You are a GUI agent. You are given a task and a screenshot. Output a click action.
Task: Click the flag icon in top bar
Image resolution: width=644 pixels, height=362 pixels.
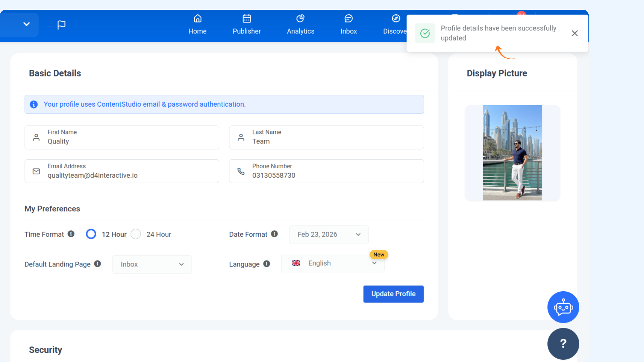tap(61, 25)
